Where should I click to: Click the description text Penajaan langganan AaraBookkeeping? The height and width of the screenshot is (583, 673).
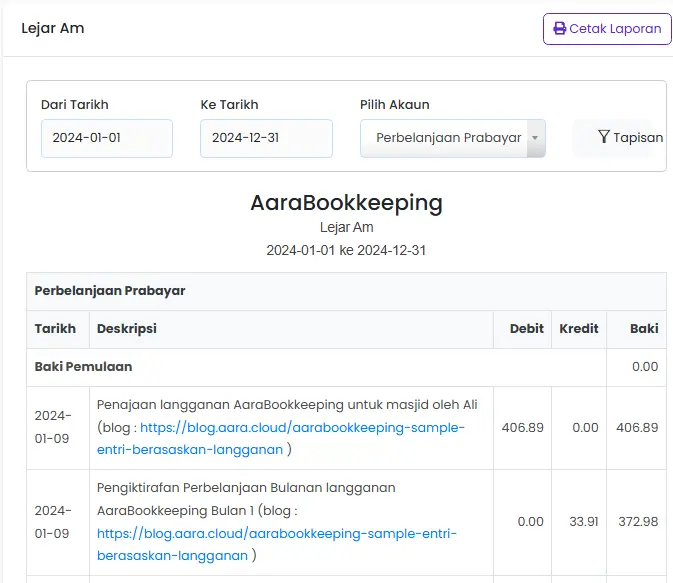pos(220,405)
